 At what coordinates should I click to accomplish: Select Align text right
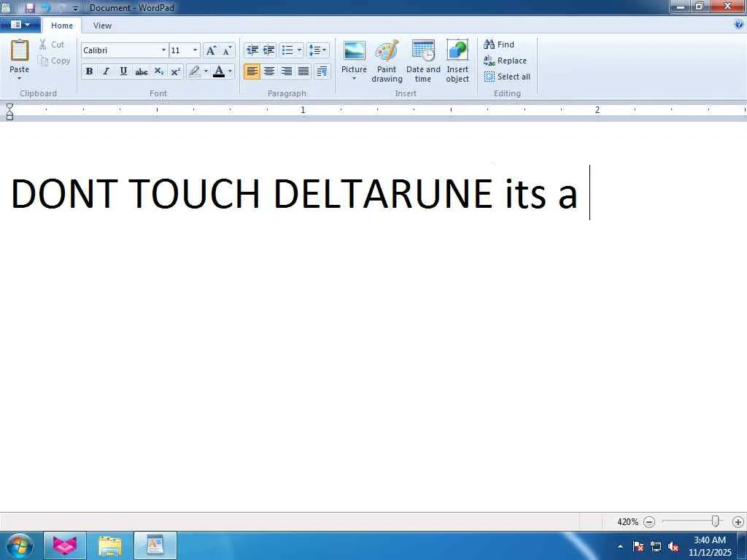tap(286, 71)
